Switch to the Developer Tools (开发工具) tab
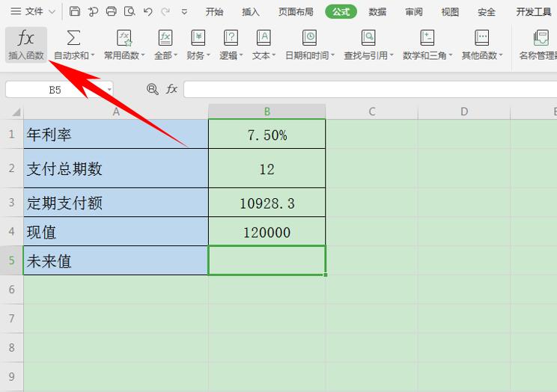Viewport: 557px width, 392px height. click(534, 12)
